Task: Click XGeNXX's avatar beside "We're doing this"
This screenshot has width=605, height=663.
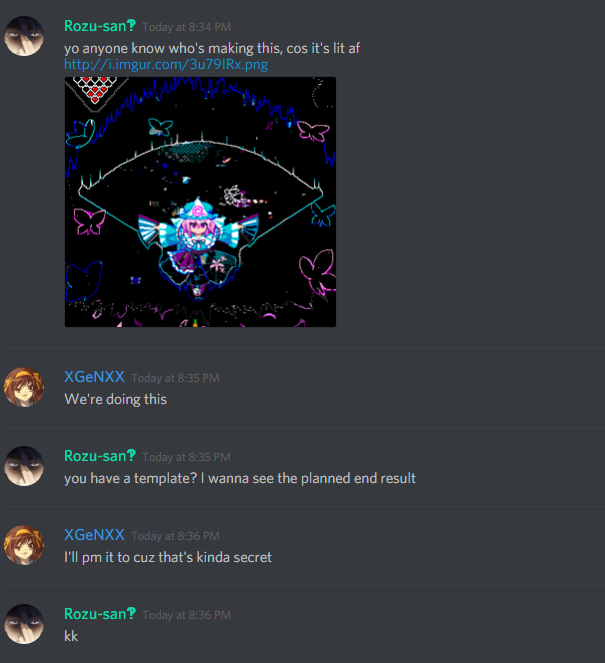Action: 24,387
